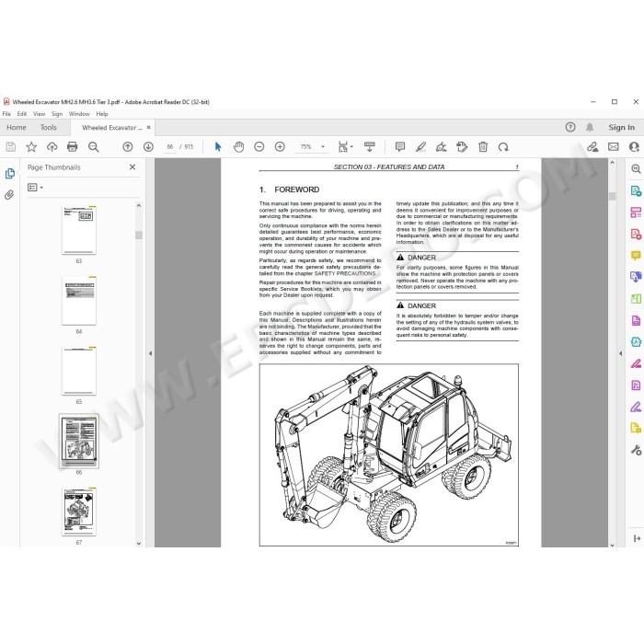This screenshot has width=644, height=644.
Task: Open the help question mark
Action: (x=570, y=127)
